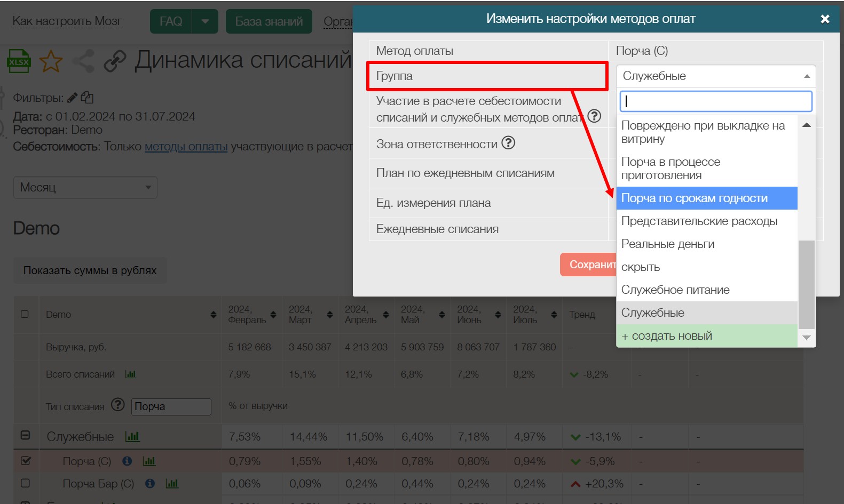
Task: Check the Порча Бар (С) row checkbox
Action: tap(25, 483)
